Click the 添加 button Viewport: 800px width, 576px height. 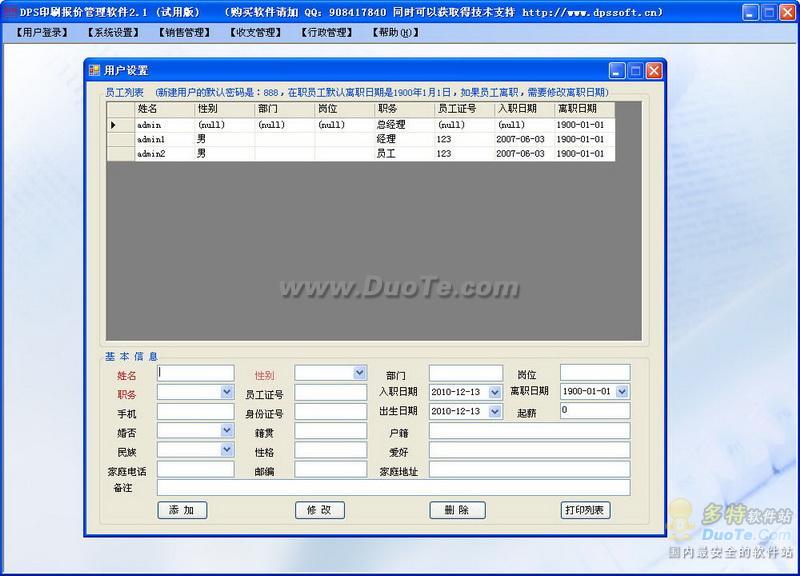(x=182, y=510)
